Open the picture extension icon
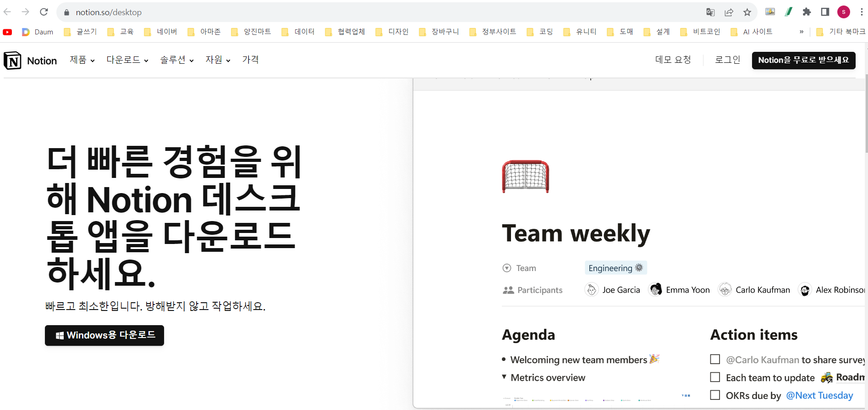The image size is (868, 410). (770, 12)
